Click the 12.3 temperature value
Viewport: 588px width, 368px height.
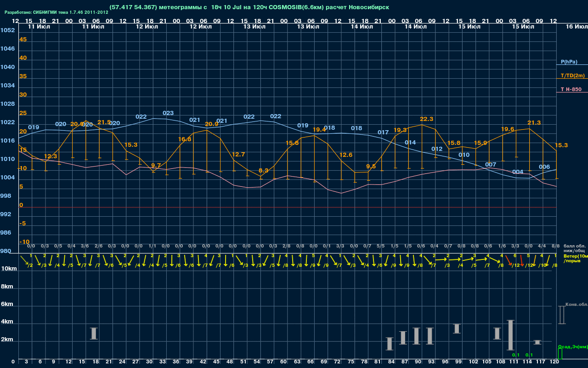point(50,156)
